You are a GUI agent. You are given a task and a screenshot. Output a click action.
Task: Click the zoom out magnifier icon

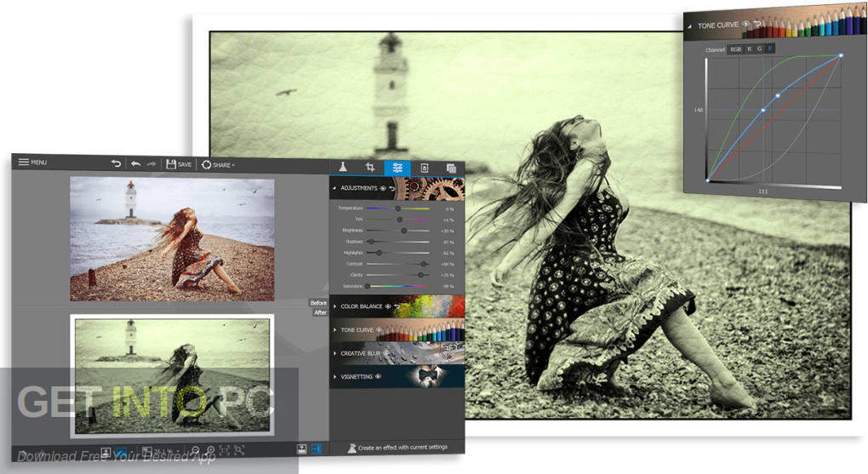tap(196, 450)
